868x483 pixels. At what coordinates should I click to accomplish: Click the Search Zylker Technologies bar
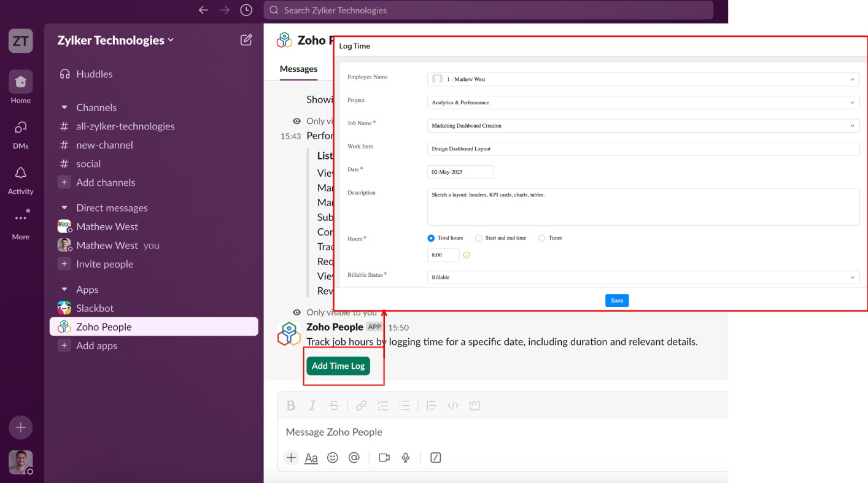(489, 10)
